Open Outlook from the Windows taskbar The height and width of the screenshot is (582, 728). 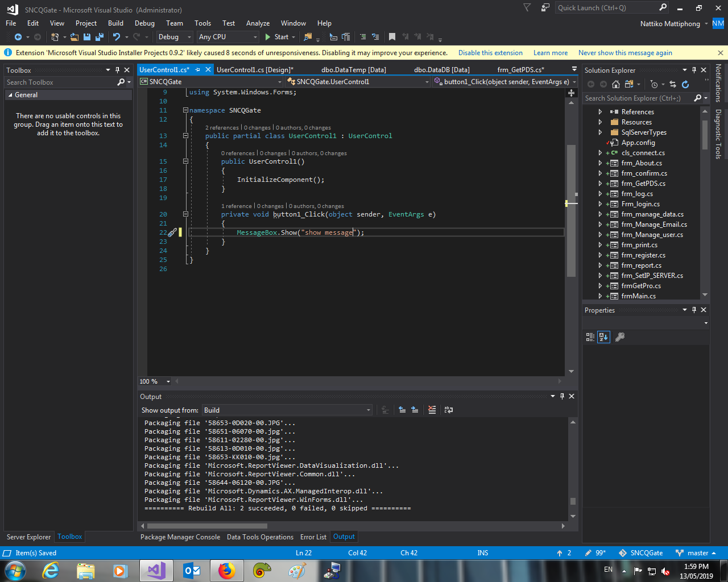(192, 570)
